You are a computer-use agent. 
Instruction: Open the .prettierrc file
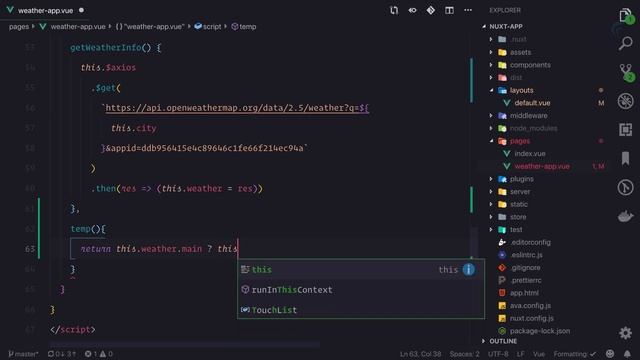click(525, 280)
